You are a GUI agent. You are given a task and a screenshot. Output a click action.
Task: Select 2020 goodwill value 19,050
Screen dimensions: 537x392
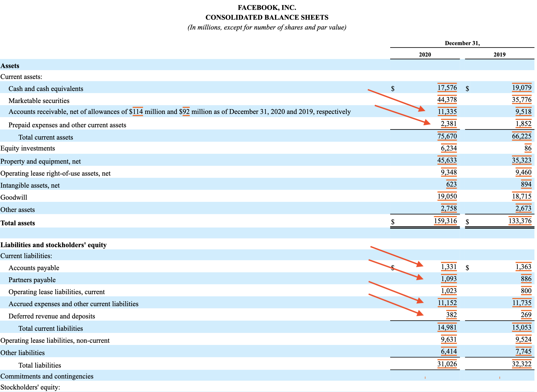tap(447, 196)
